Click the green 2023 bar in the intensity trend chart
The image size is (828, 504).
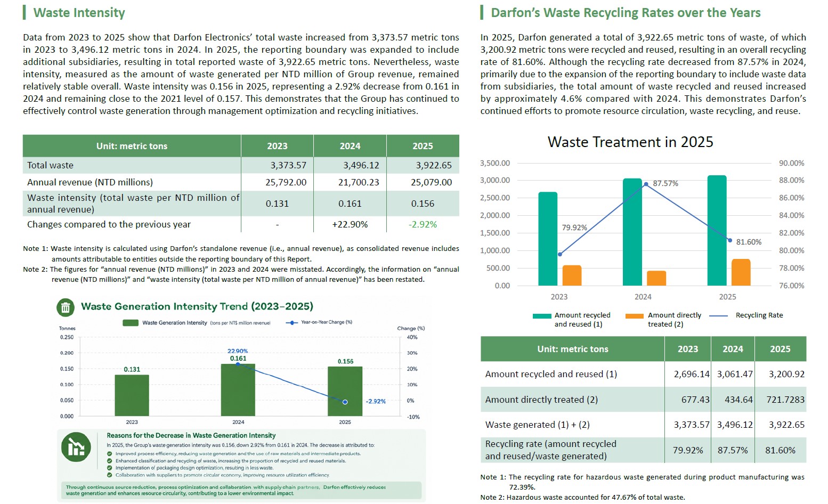(132, 395)
